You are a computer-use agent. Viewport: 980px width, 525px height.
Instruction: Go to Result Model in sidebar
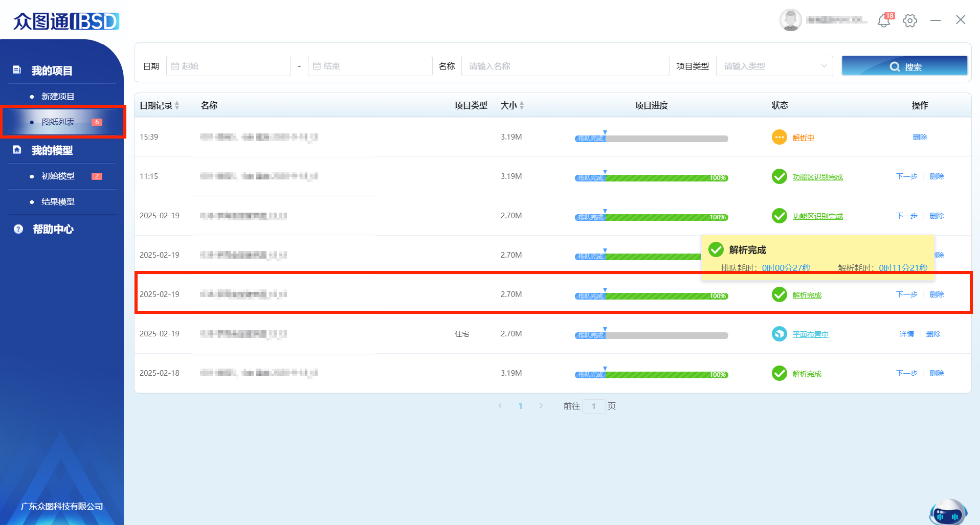58,202
